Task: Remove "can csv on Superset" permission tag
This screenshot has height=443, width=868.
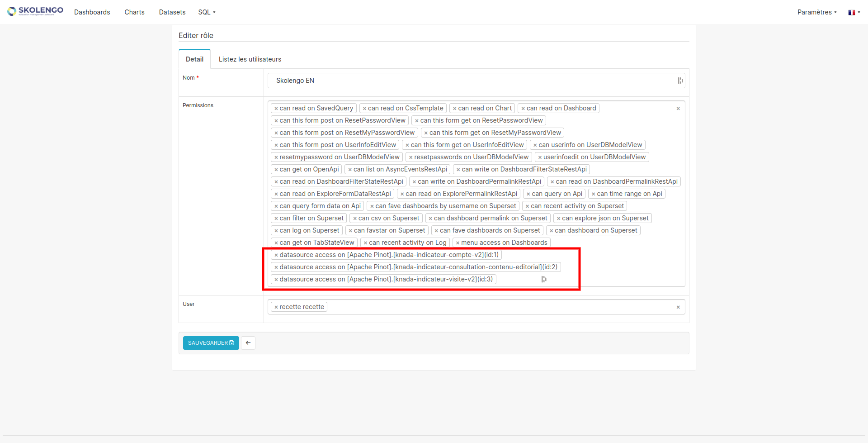Action: point(356,218)
